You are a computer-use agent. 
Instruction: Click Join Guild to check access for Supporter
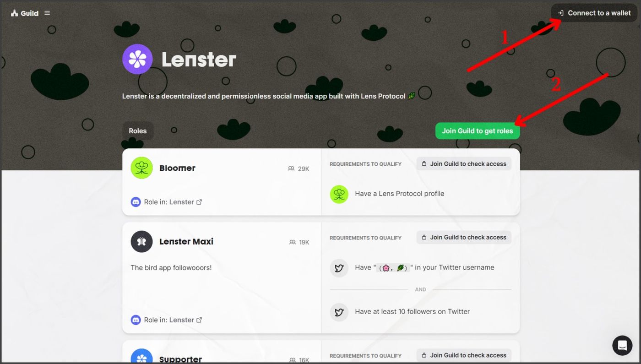click(x=464, y=355)
